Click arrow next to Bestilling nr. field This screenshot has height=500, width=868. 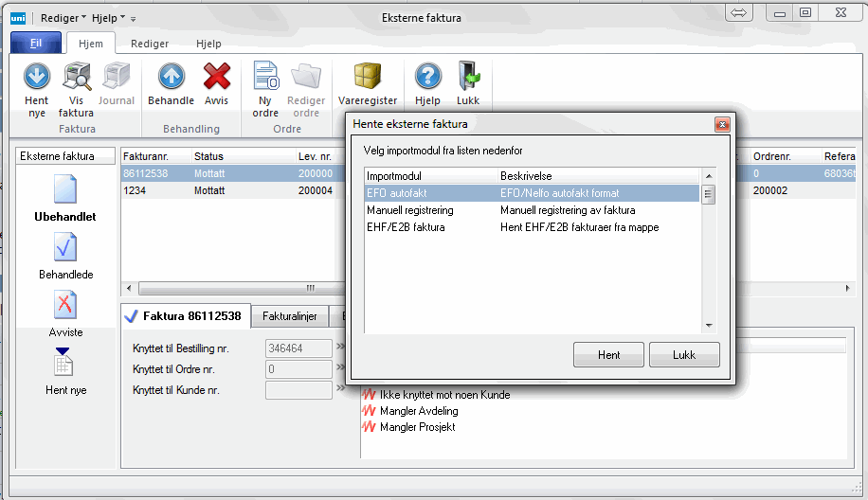339,348
